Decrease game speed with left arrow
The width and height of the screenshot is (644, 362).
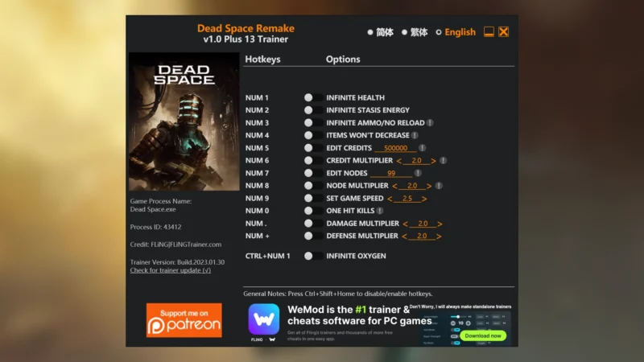[x=390, y=199]
